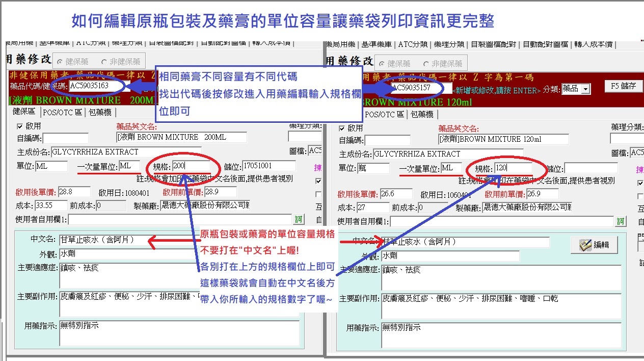Image resolution: width=644 pixels, height=361 pixels.
Task: Click the 編輯 notebook icon button
Action: [x=594, y=245]
